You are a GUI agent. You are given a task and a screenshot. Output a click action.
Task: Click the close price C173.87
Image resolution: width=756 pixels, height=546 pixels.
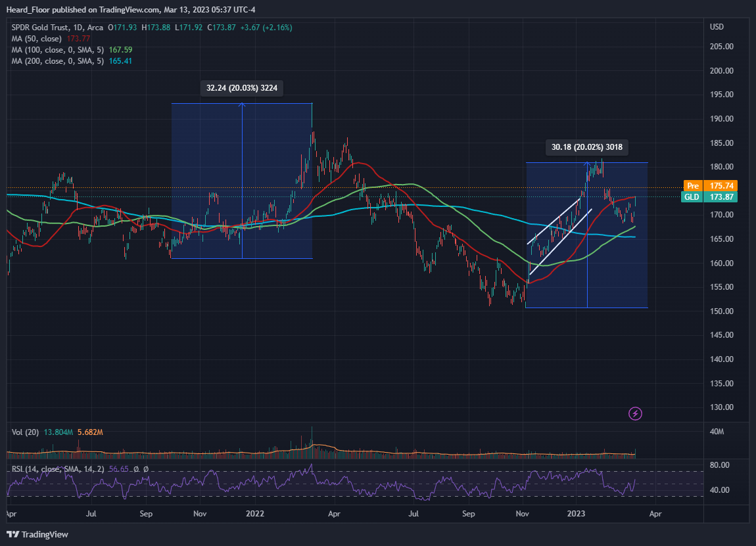(222, 28)
